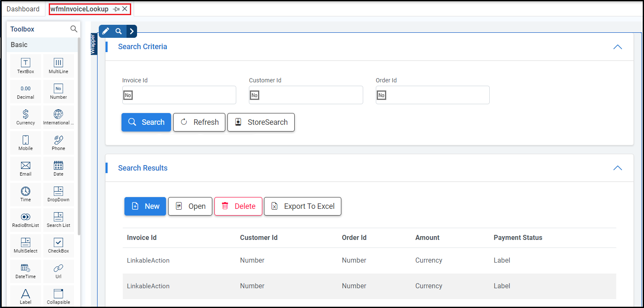Select the Date control in Toolbox

pos(58,168)
